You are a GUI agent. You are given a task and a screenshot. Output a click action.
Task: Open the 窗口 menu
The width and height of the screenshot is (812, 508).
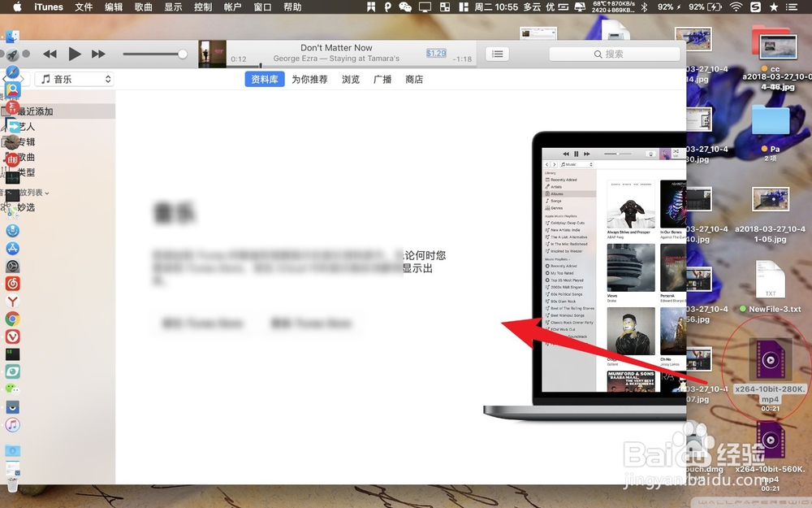263,7
